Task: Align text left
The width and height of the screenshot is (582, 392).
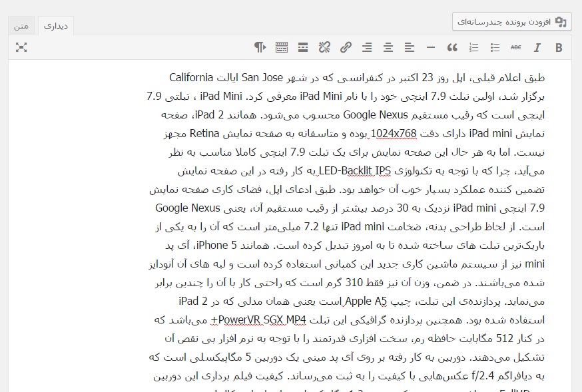Action: click(410, 47)
